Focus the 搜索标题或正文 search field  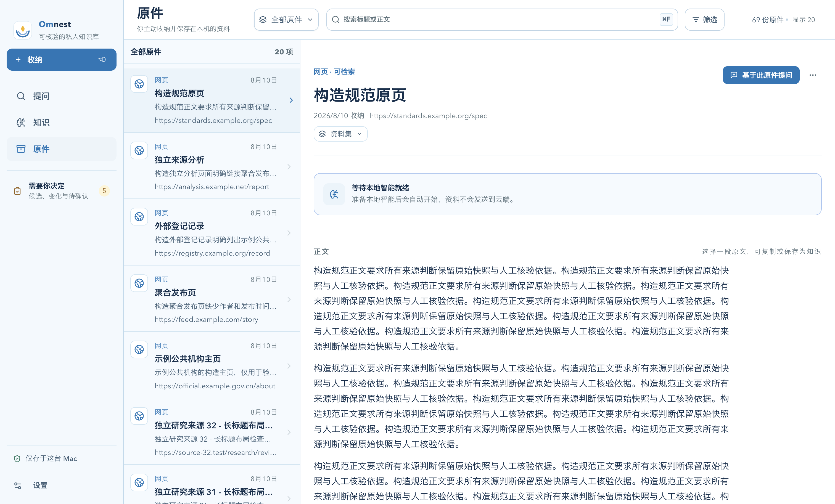(x=502, y=20)
